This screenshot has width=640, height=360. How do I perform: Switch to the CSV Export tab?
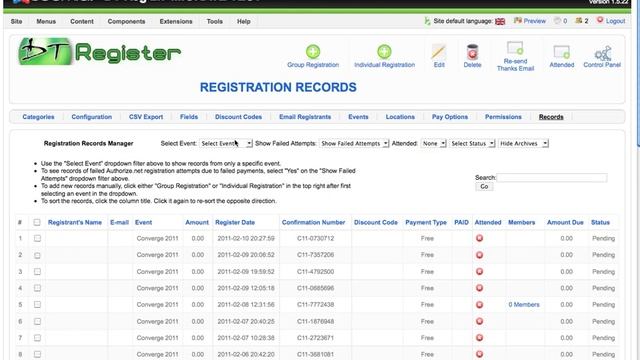point(146,117)
